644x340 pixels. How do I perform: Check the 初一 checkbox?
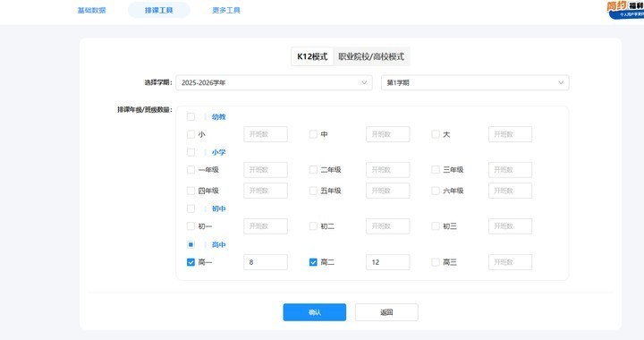click(191, 226)
